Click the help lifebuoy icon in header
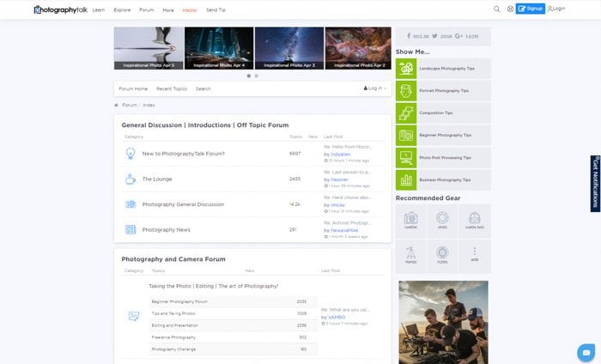601x364 pixels. (x=510, y=9)
